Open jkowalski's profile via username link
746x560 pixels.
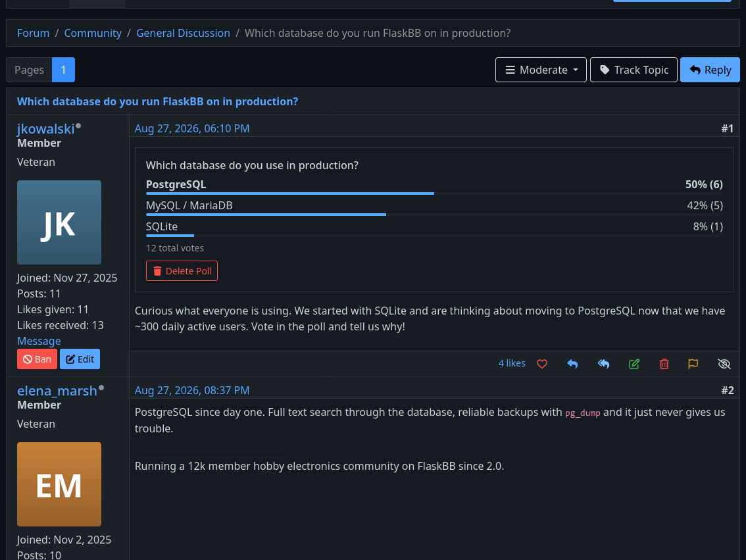[45, 129]
